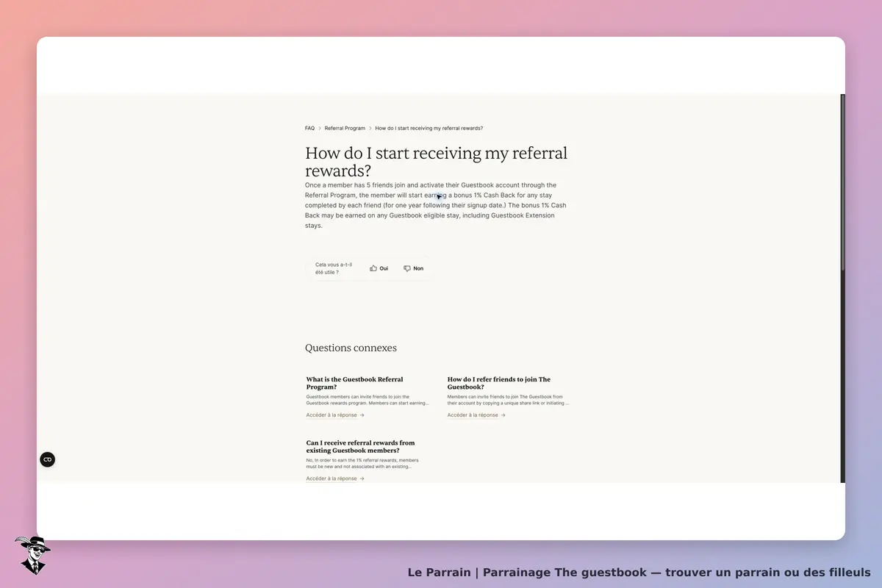Select the Oui label in feedback box
This screenshot has height=588, width=882.
[x=384, y=268]
